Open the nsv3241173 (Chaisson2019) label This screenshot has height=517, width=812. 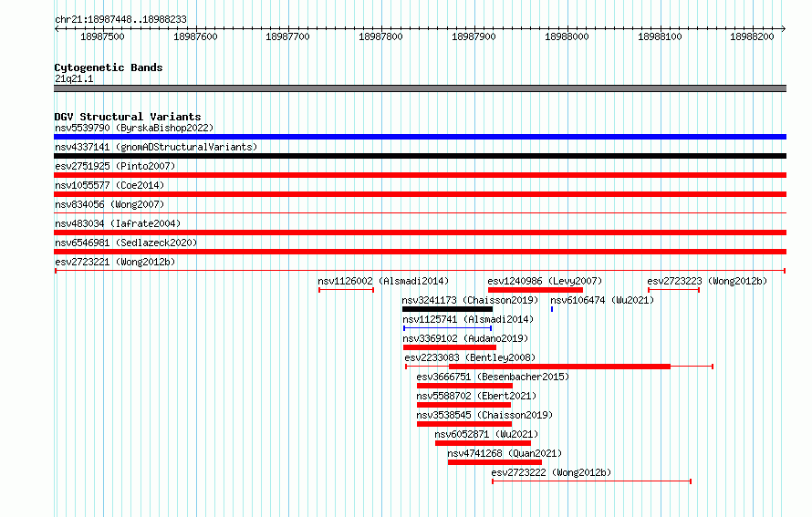[470, 300]
